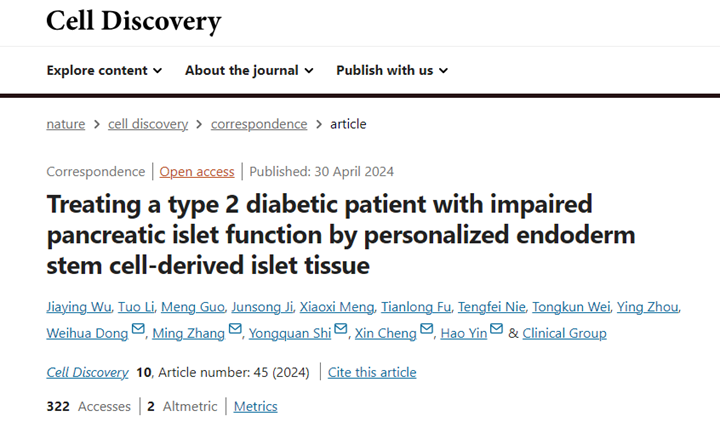Open the Clinical Group author link
The image size is (720, 422).
(564, 332)
